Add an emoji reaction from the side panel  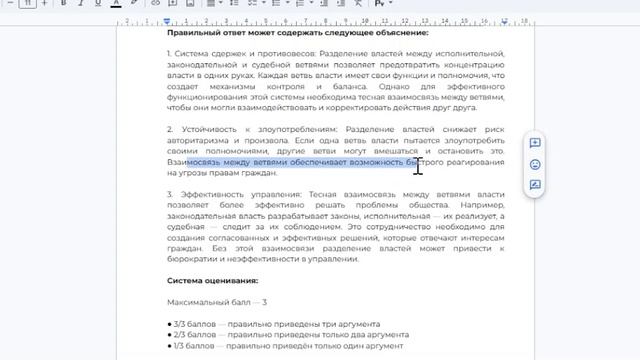click(x=535, y=164)
